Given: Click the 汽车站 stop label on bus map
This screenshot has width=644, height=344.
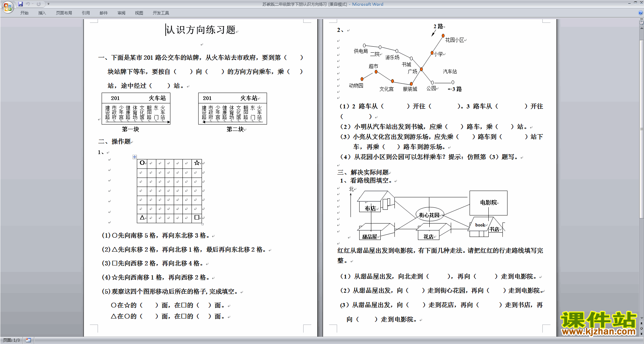Looking at the screenshot, I should 450,71.
